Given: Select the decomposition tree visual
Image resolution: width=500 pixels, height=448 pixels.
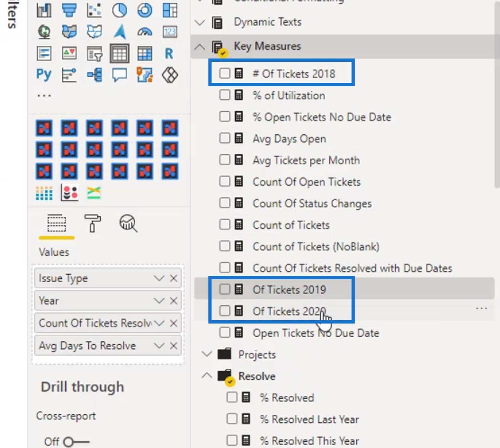Looking at the screenshot, I should (x=95, y=75).
